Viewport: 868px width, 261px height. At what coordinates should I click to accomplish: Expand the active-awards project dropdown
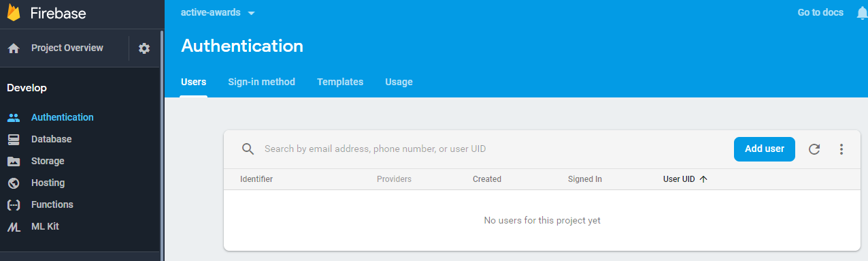tap(252, 13)
